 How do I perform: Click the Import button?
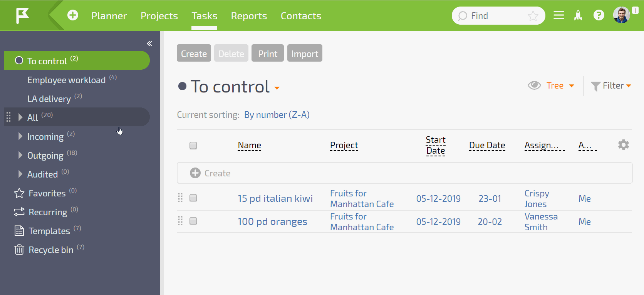(305, 53)
